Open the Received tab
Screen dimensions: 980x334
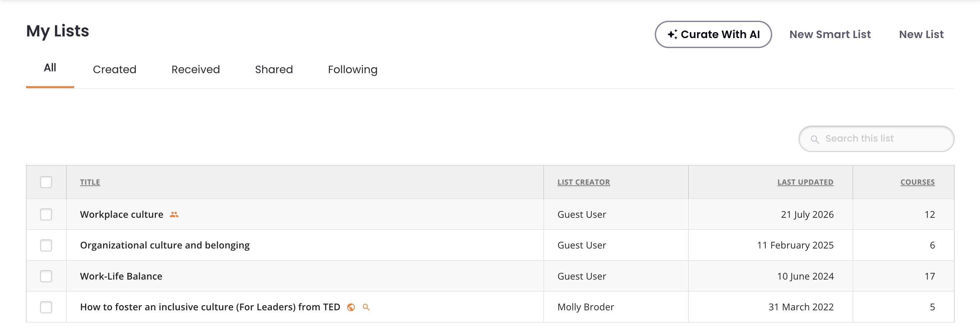click(x=195, y=69)
